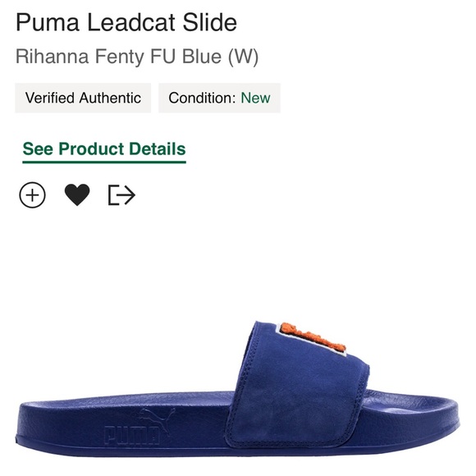Tap the circled plus add icon

[32, 195]
